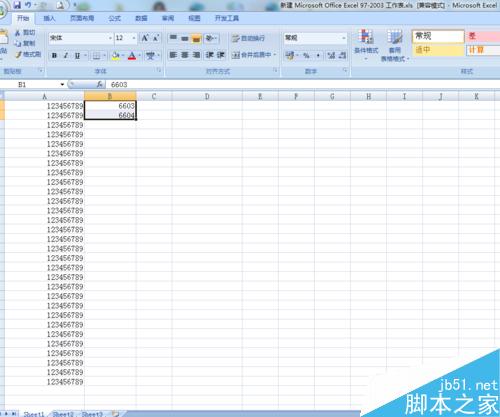Apply the Bad (差) cell style
The width and height of the screenshot is (500, 417).
pyautogui.click(x=483, y=36)
